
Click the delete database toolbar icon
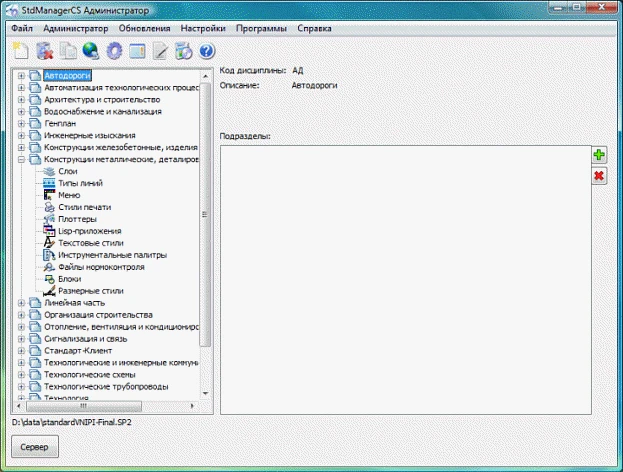click(x=44, y=51)
